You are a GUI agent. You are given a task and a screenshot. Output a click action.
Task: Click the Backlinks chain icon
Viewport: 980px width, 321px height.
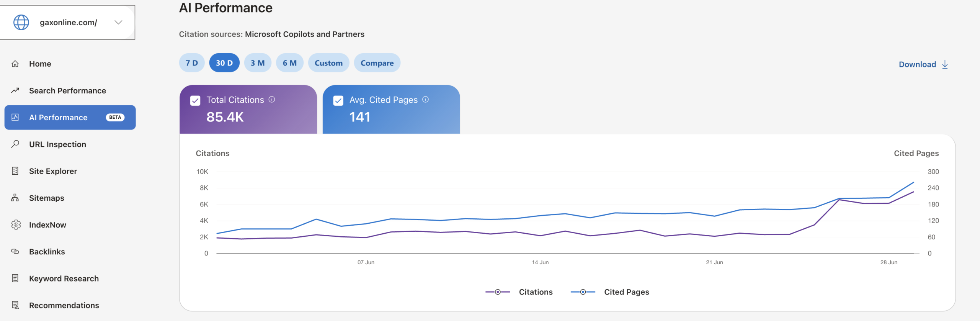[15, 251]
